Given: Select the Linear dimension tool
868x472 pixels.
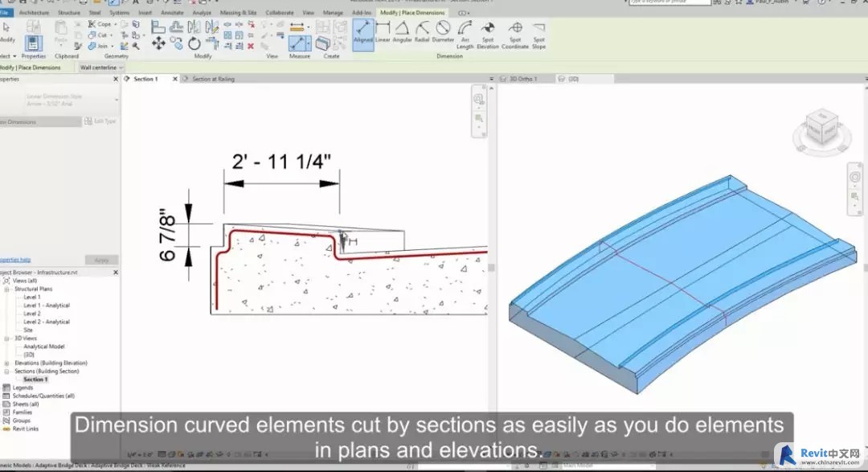Looking at the screenshot, I should pos(383,32).
